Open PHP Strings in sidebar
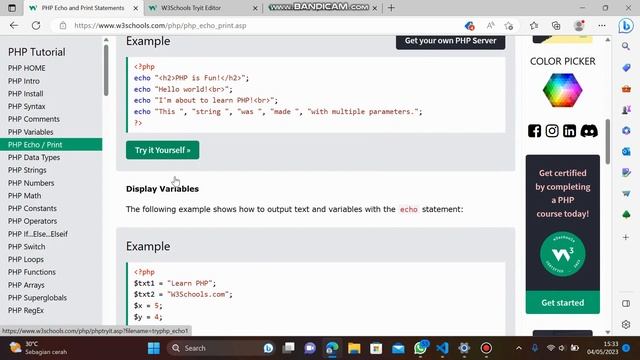This screenshot has width=640, height=360. point(27,170)
